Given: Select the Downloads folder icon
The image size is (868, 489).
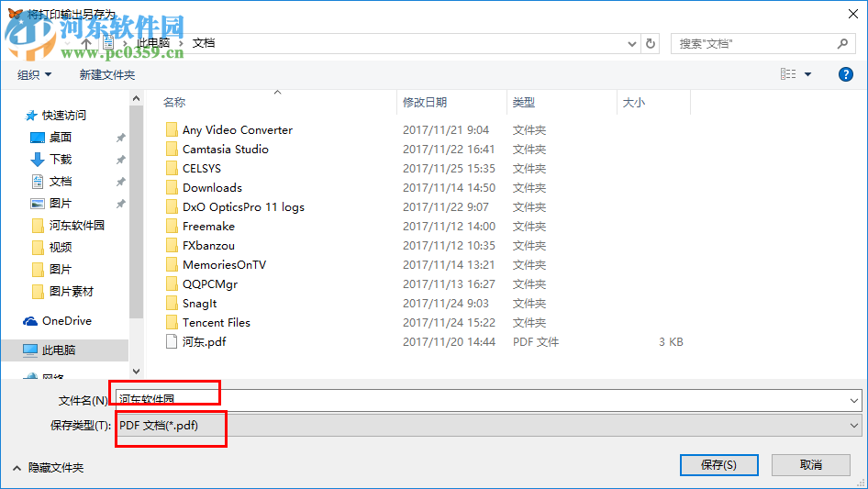Looking at the screenshot, I should point(172,188).
